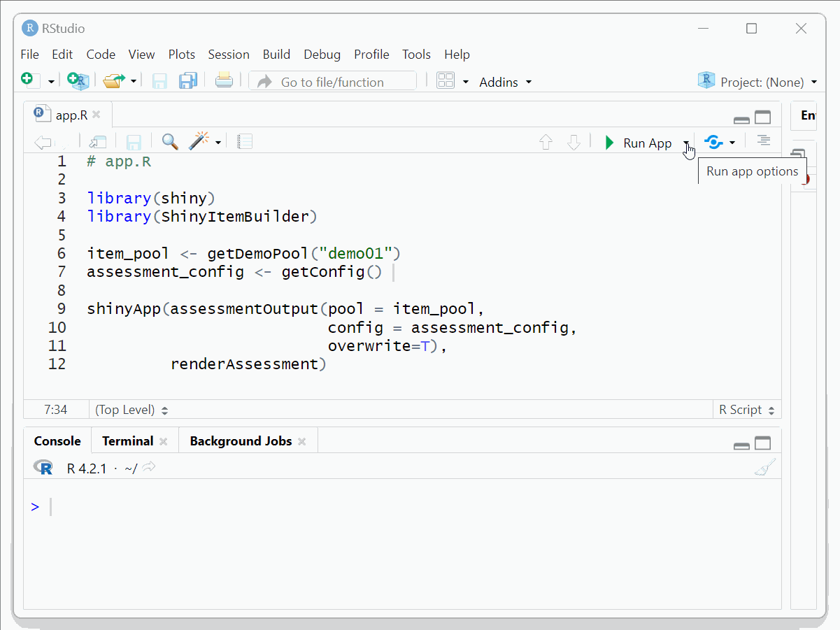Open the Addins dropdown
Viewport: 840px width, 630px height.
point(505,82)
